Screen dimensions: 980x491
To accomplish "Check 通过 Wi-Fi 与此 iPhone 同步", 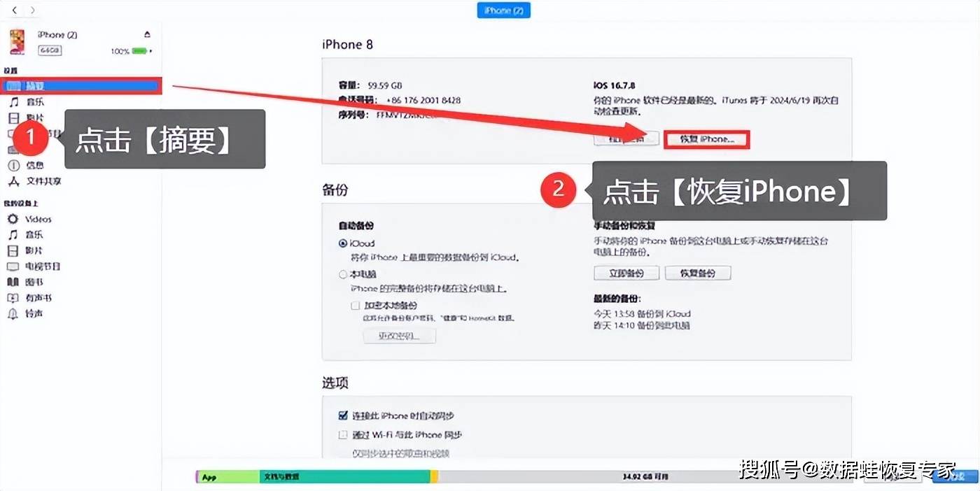I will [x=343, y=434].
